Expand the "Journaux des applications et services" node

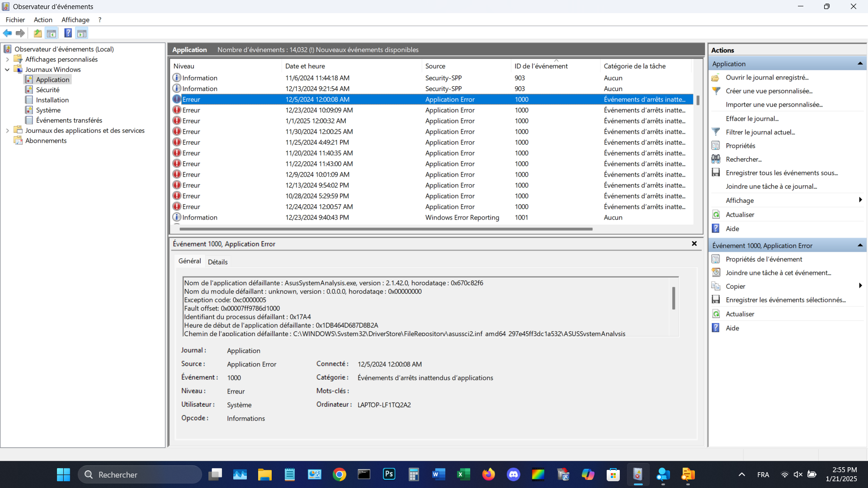click(x=7, y=130)
